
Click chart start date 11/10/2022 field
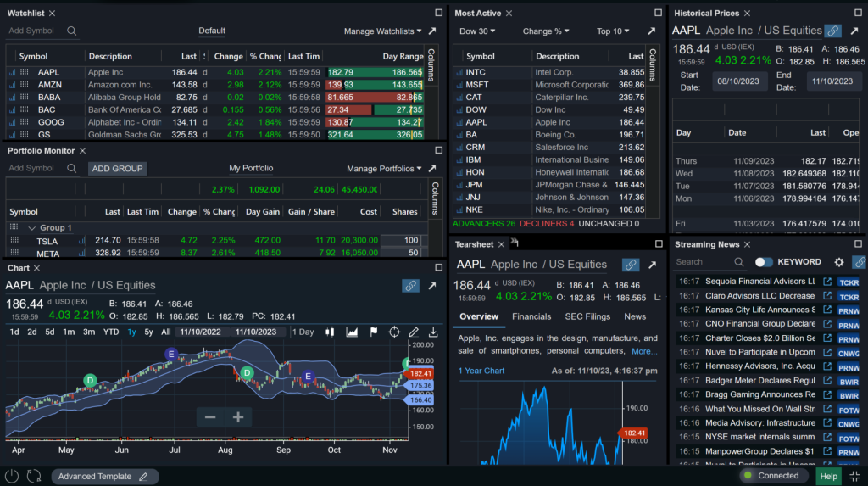point(200,332)
